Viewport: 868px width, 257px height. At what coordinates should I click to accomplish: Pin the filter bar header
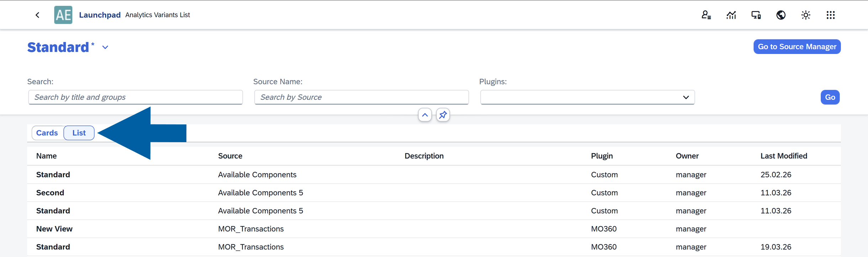[x=443, y=115]
